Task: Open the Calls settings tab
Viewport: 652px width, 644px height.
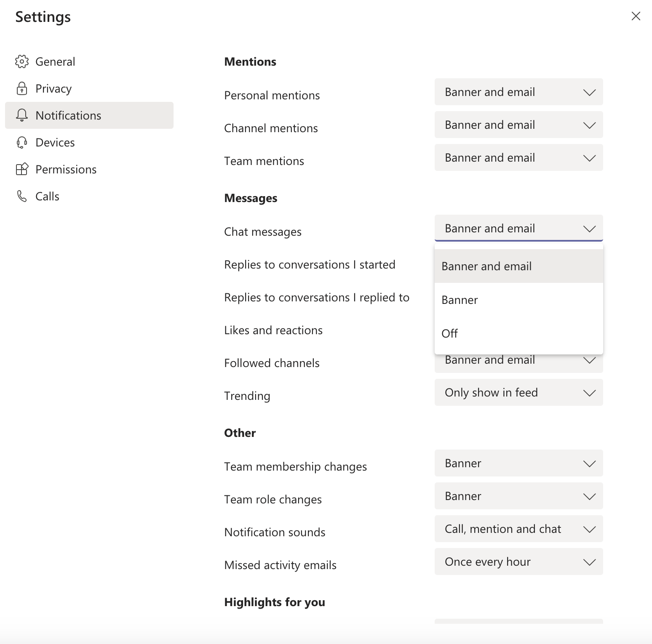Action: 89,196
